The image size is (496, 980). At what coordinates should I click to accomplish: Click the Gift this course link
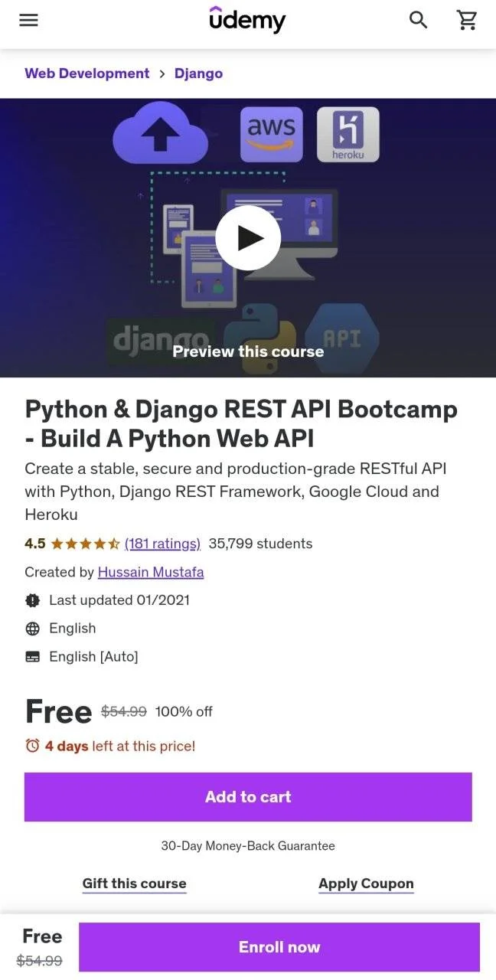[x=135, y=884]
